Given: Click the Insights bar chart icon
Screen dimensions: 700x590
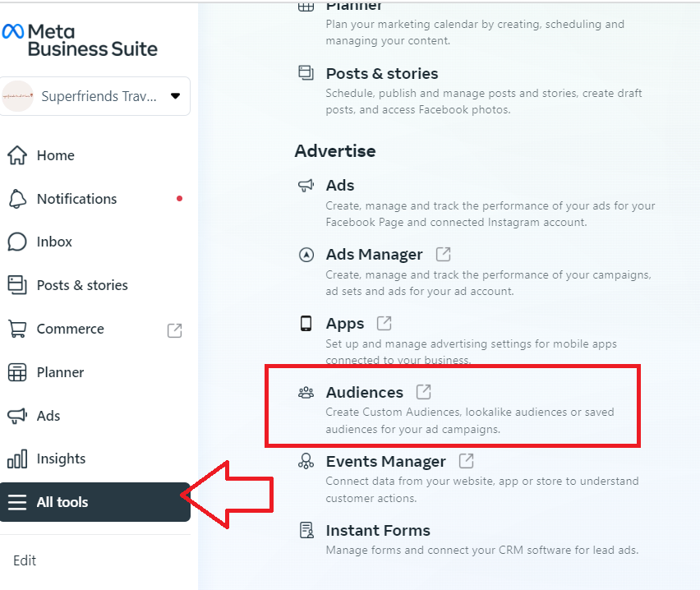Looking at the screenshot, I should tap(17, 459).
